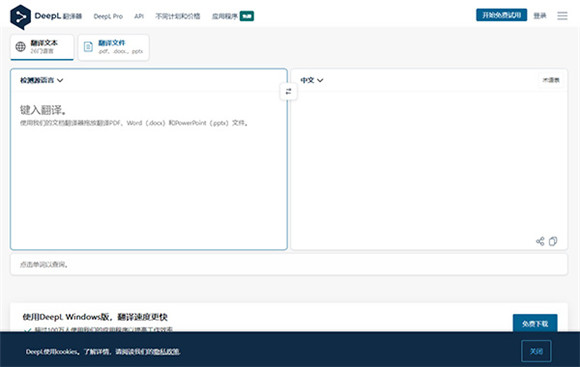Image resolution: width=580 pixels, height=367 pixels.
Task: Switch to the 翻译文本 tab
Action: [42, 47]
